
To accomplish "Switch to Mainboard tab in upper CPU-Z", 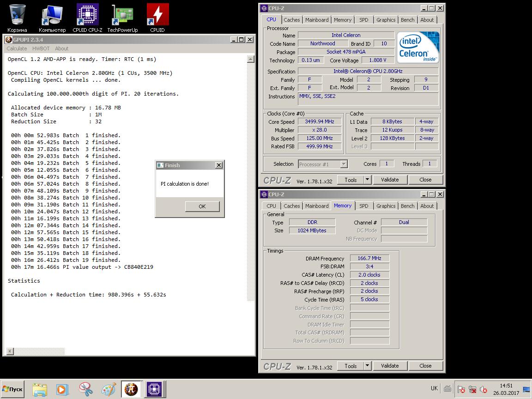I will [x=316, y=20].
